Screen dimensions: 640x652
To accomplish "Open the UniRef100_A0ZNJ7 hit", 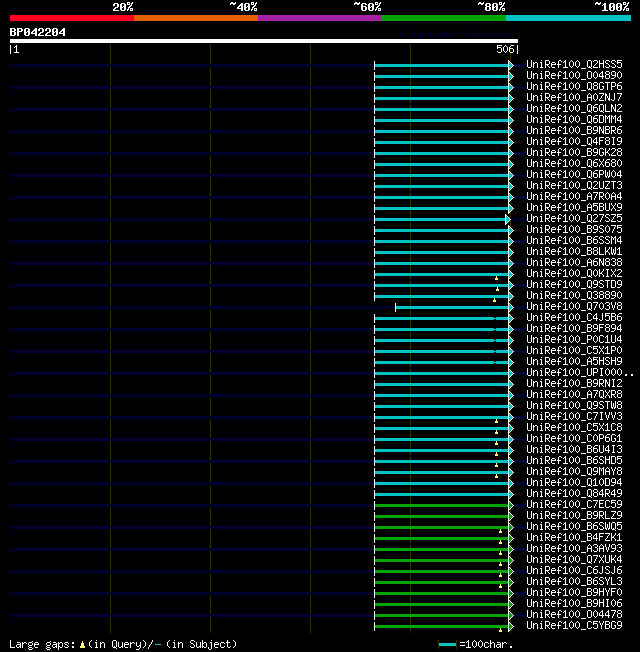I will point(574,98).
